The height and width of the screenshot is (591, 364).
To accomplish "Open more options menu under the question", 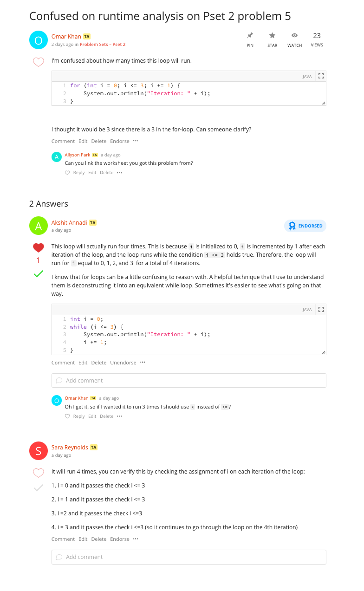I will coord(136,141).
